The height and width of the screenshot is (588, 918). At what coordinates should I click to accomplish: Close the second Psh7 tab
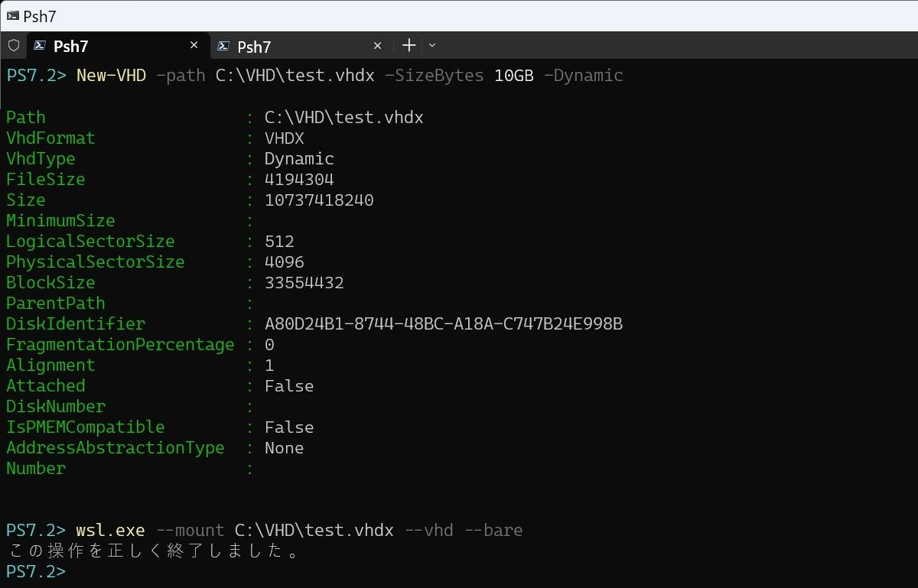(377, 46)
